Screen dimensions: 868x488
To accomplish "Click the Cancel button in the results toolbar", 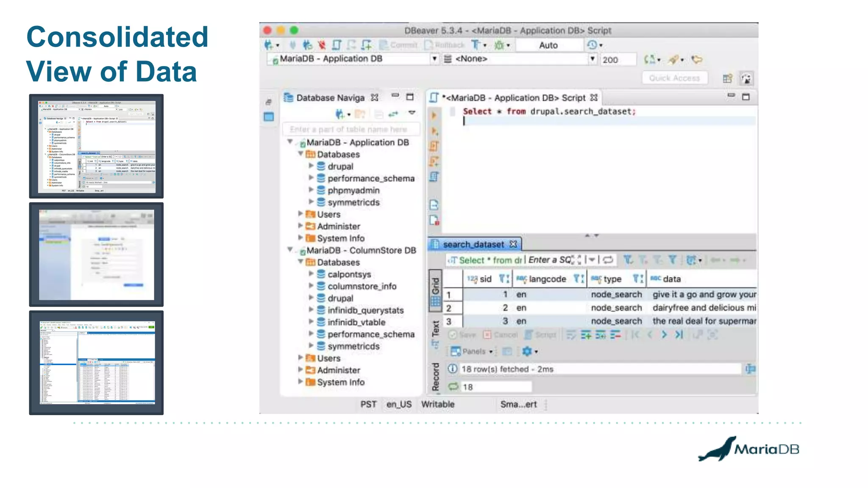I will tap(501, 335).
